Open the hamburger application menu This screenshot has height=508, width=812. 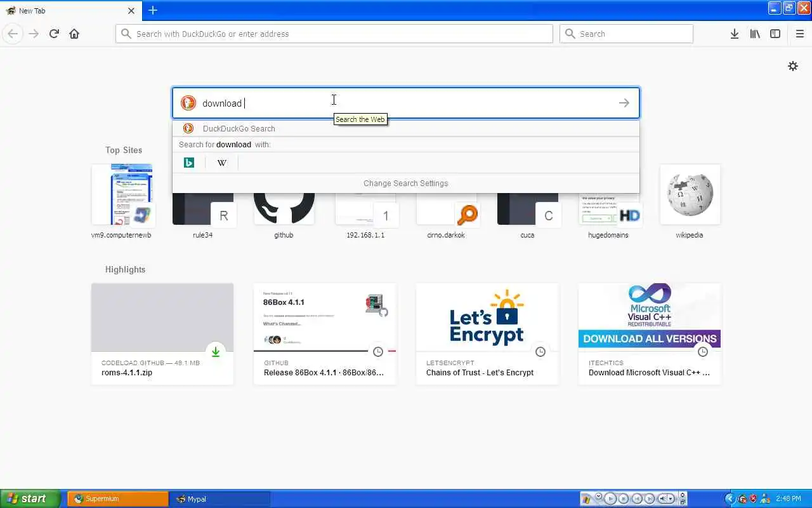799,34
